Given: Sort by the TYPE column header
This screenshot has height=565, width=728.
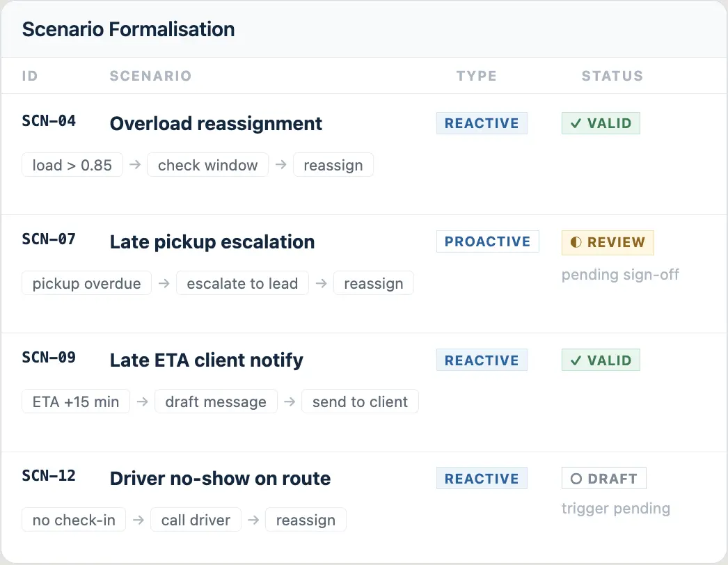Looking at the screenshot, I should point(476,76).
